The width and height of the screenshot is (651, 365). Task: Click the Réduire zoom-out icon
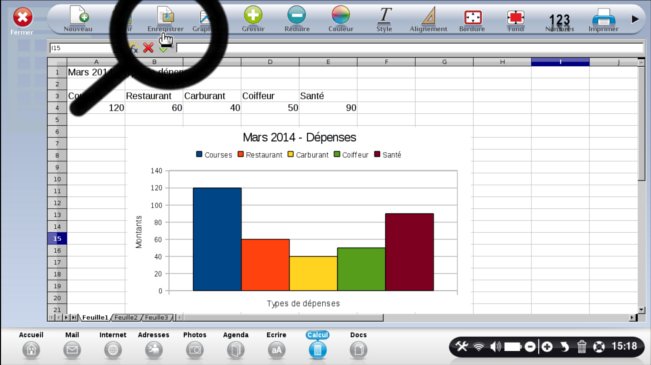297,15
